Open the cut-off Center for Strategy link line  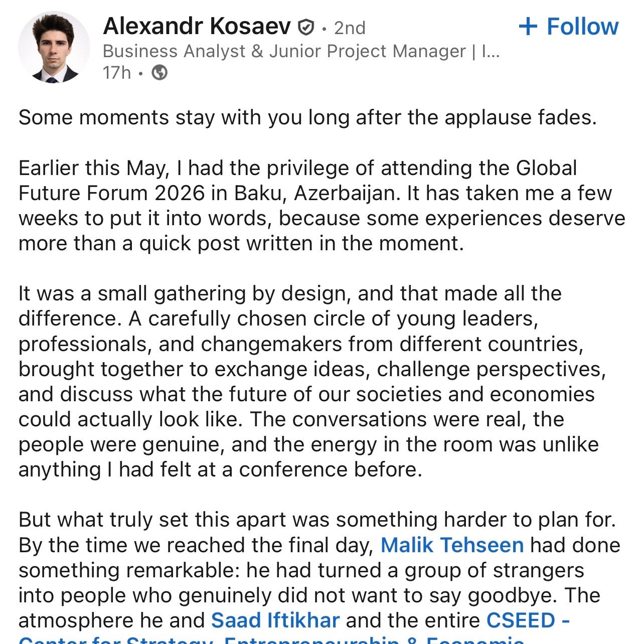pyautogui.click(x=271, y=639)
